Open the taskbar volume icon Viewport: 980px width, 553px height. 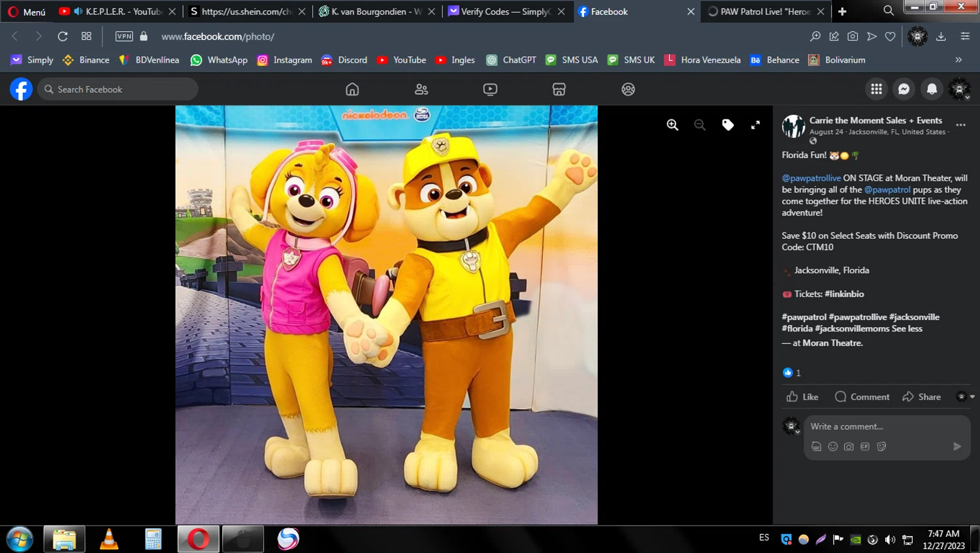(890, 539)
